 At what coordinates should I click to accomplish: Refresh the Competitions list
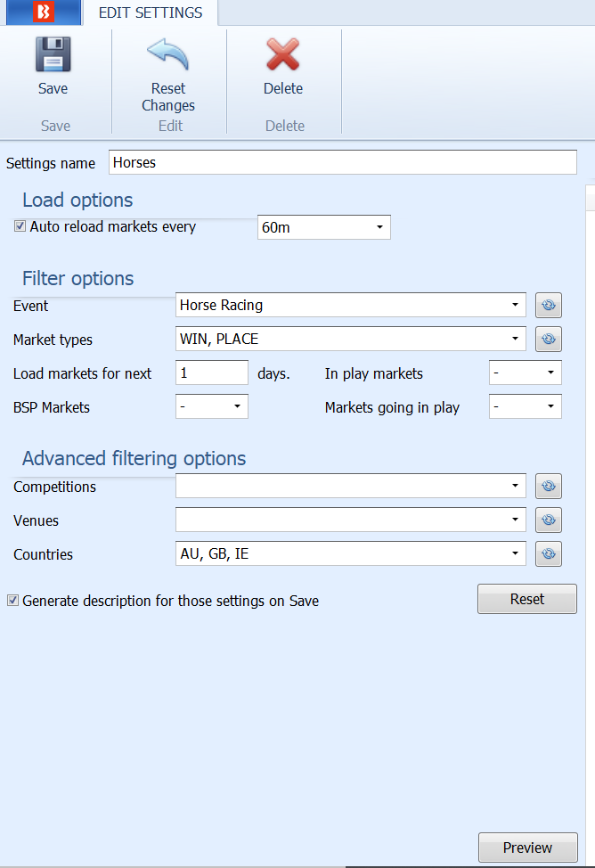(x=549, y=486)
